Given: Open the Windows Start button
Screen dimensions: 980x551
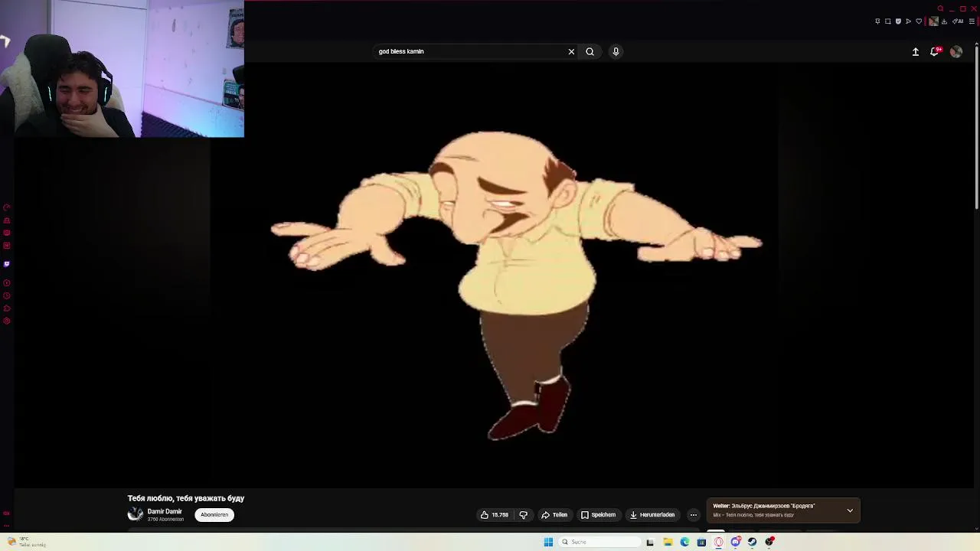Looking at the screenshot, I should (548, 542).
